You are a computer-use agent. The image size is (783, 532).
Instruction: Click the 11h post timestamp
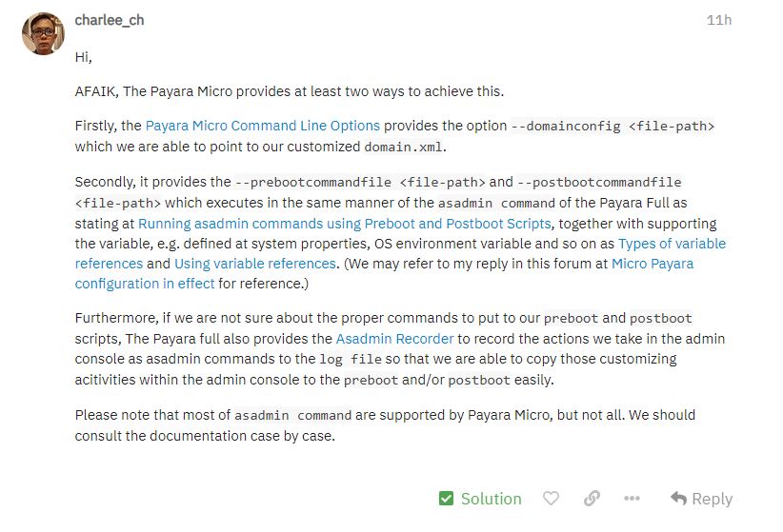pyautogui.click(x=719, y=19)
